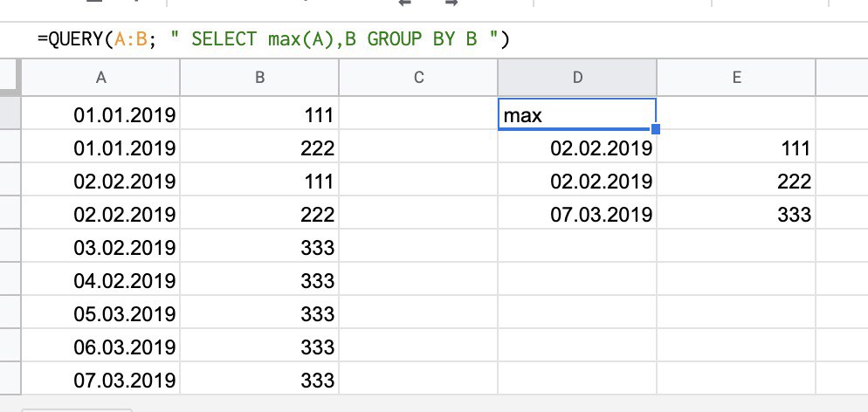Click the formula bar containing the QUERY formula

click(x=349, y=39)
